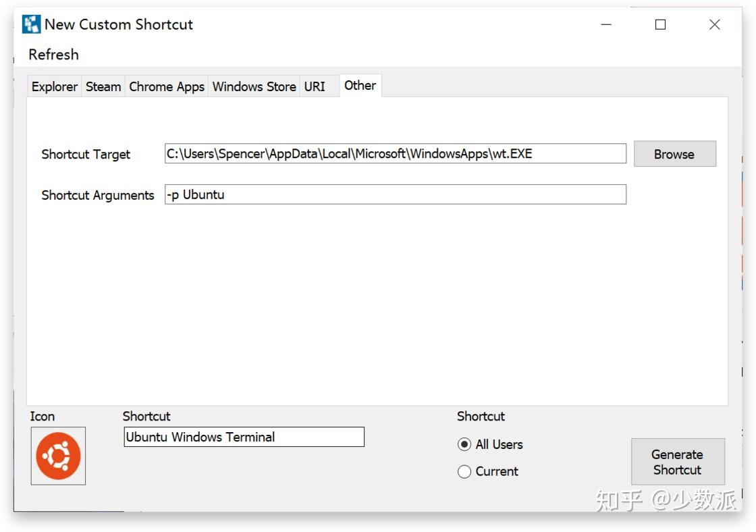Click the Icon label text
Screen dimensions: 756x532
pyautogui.click(x=43, y=417)
